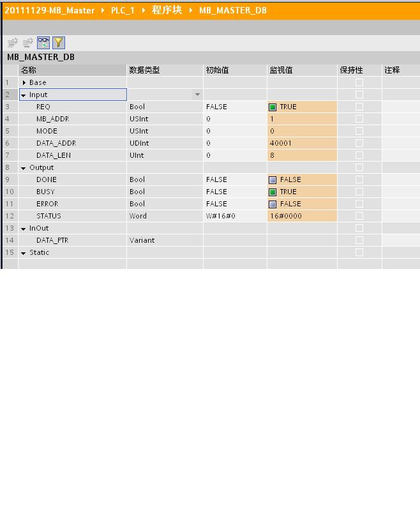This screenshot has width=420, height=527.
Task: Click the Word data type cell
Action: coord(165,216)
